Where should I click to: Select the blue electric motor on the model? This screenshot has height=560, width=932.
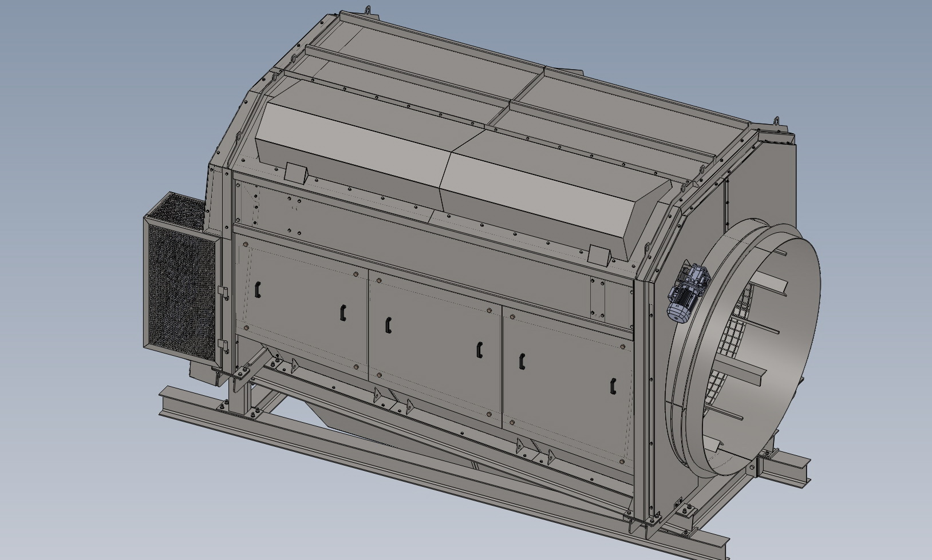tap(688, 293)
